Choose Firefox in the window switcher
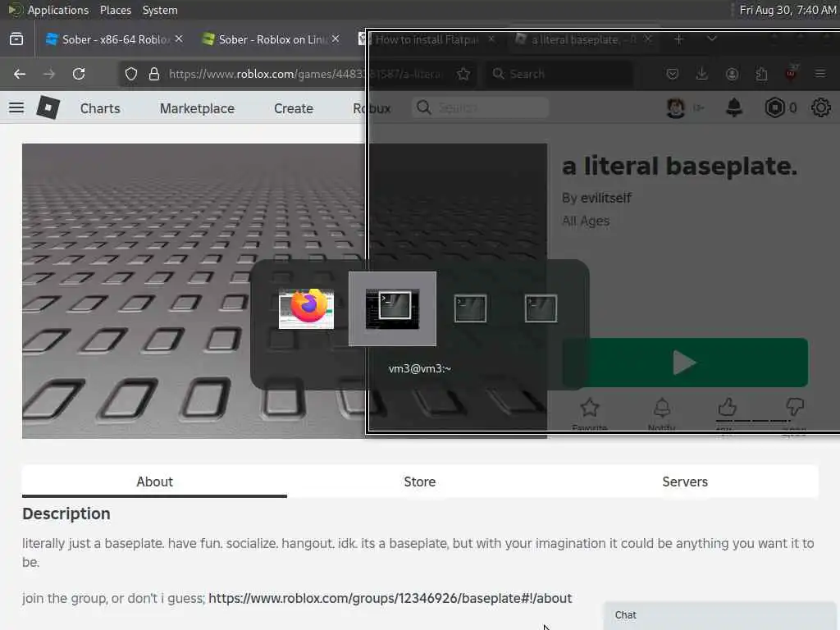Image resolution: width=840 pixels, height=630 pixels. click(x=306, y=308)
